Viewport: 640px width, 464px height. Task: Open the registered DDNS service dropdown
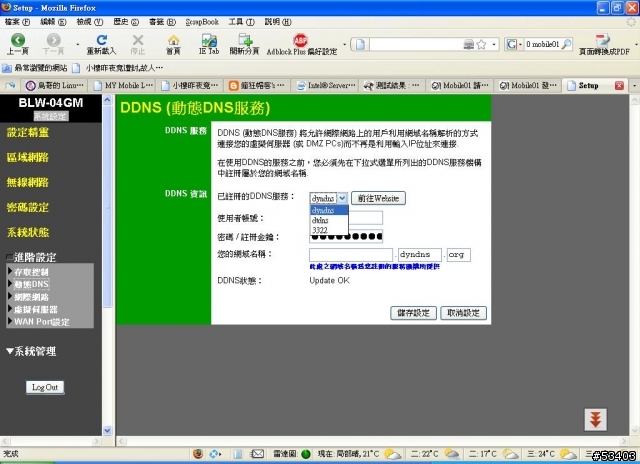point(329,198)
